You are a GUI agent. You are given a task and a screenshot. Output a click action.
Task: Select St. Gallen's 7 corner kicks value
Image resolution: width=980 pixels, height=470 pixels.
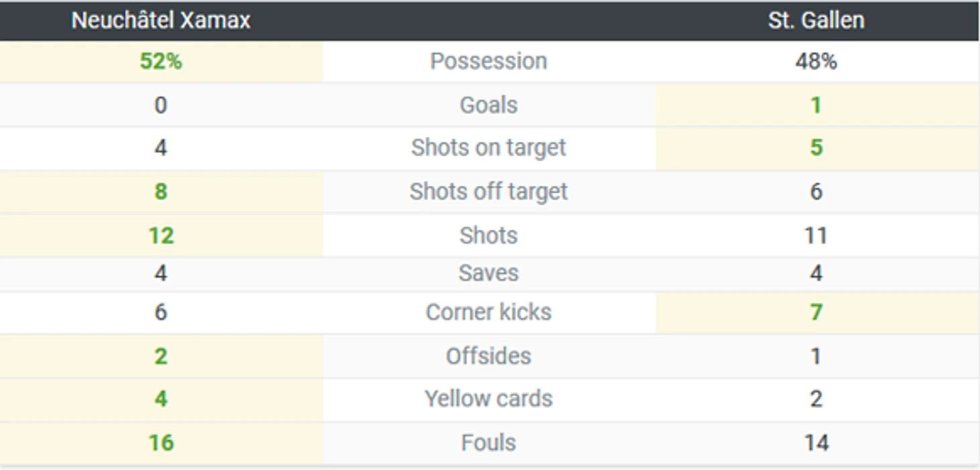tap(816, 312)
